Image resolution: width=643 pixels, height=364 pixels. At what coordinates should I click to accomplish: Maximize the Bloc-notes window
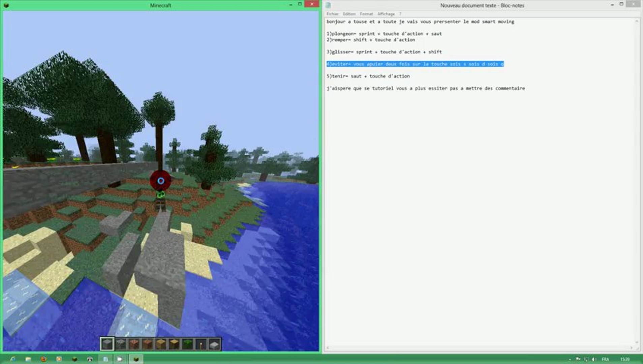pyautogui.click(x=621, y=4)
